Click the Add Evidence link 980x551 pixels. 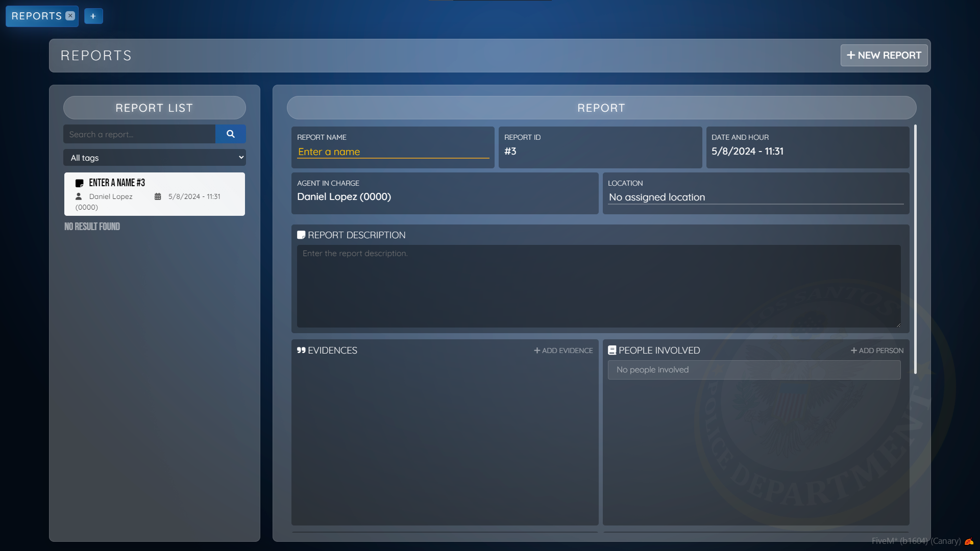563,351
